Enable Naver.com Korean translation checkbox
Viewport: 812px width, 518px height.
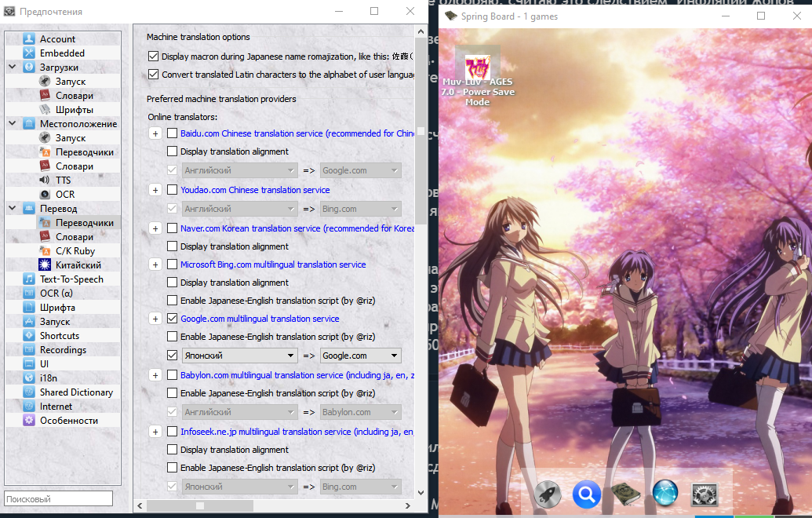[173, 228]
